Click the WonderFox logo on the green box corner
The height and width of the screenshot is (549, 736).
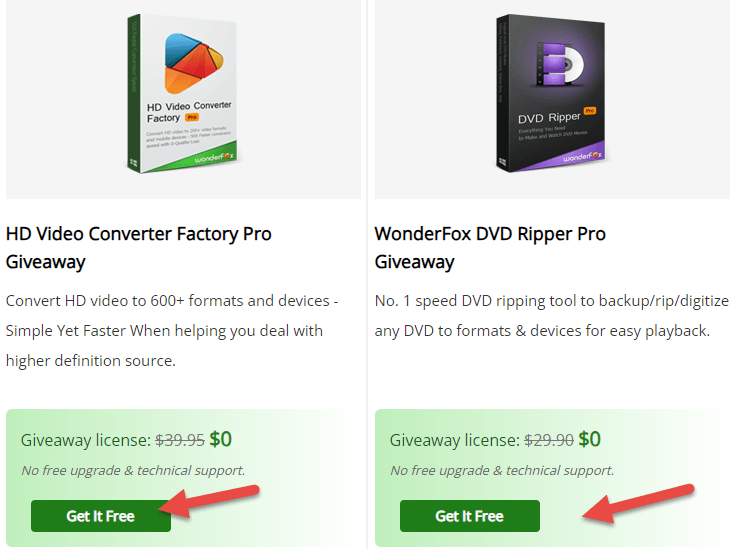point(215,158)
